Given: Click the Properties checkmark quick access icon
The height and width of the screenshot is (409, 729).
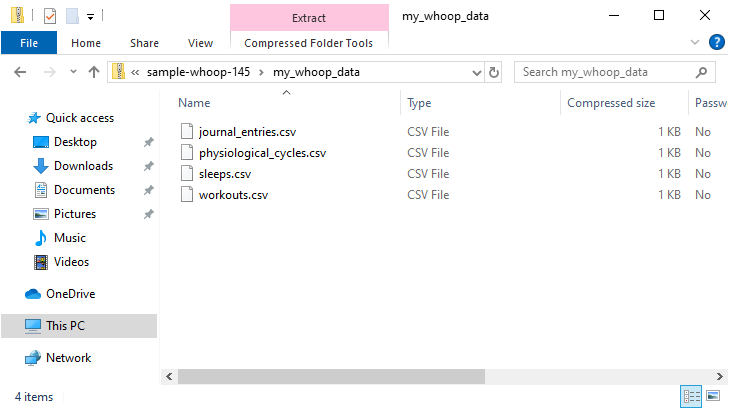Looking at the screenshot, I should point(50,16).
